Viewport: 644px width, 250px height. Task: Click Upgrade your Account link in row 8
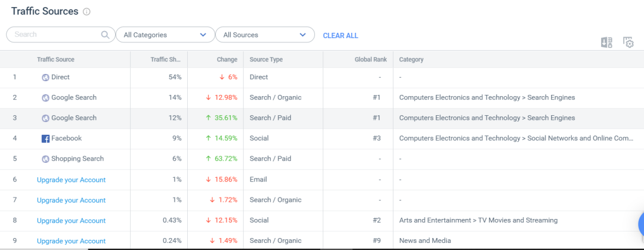tap(71, 221)
